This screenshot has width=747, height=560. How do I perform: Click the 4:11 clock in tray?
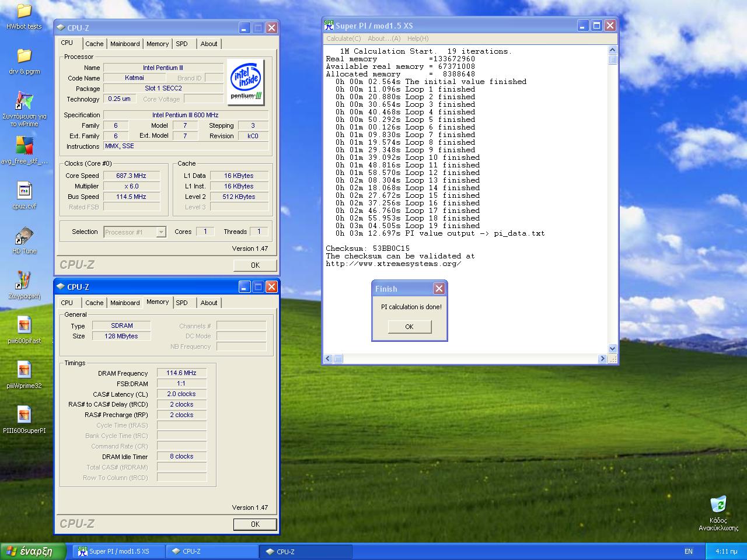(726, 551)
